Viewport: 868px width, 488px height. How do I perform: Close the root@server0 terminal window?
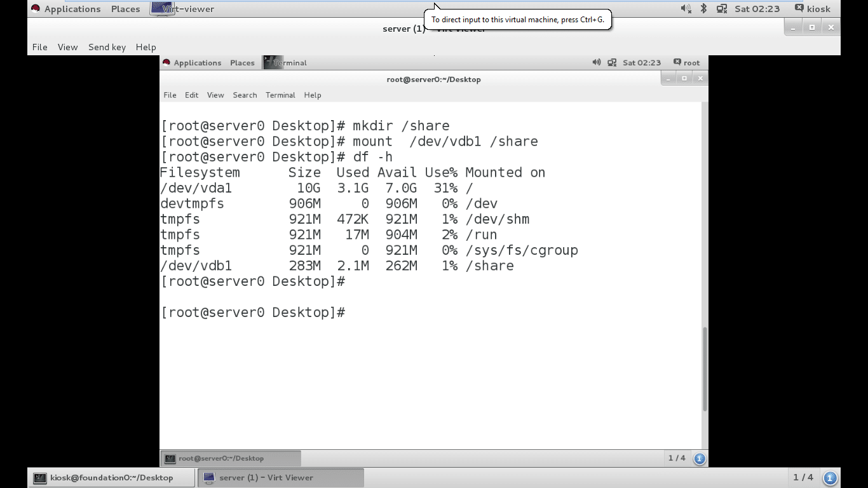700,78
